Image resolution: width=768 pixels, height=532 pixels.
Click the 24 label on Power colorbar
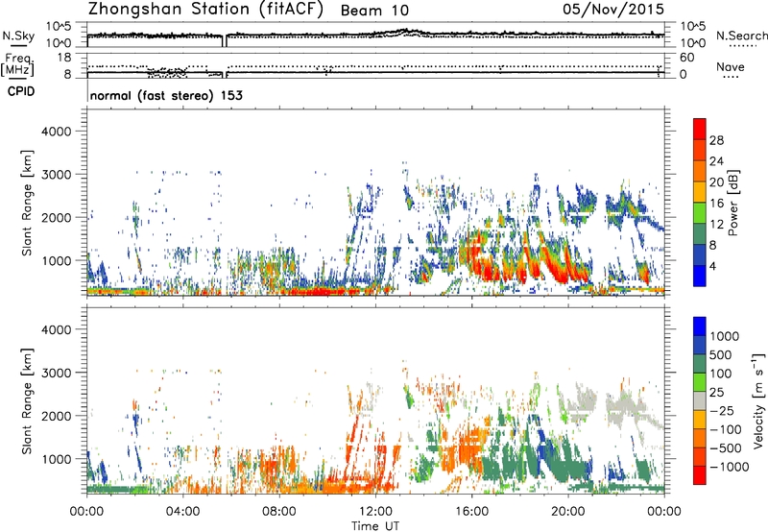click(716, 161)
